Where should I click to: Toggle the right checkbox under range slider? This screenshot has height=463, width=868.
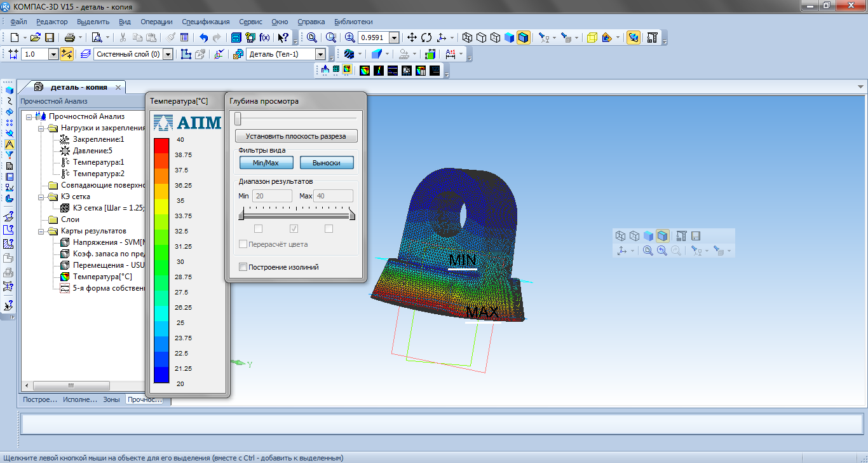coord(329,228)
